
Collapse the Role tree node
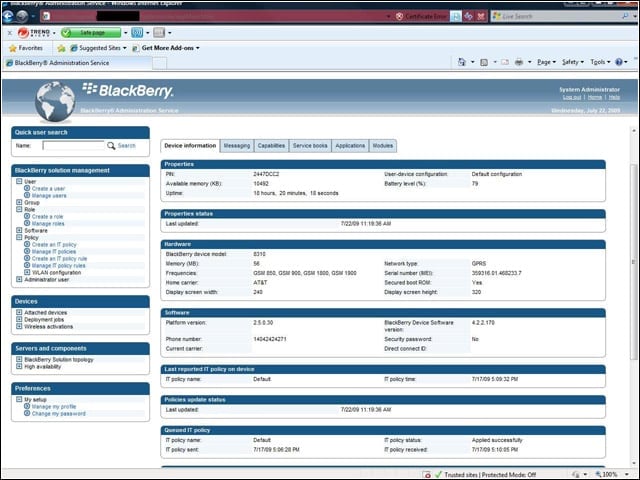click(x=19, y=209)
